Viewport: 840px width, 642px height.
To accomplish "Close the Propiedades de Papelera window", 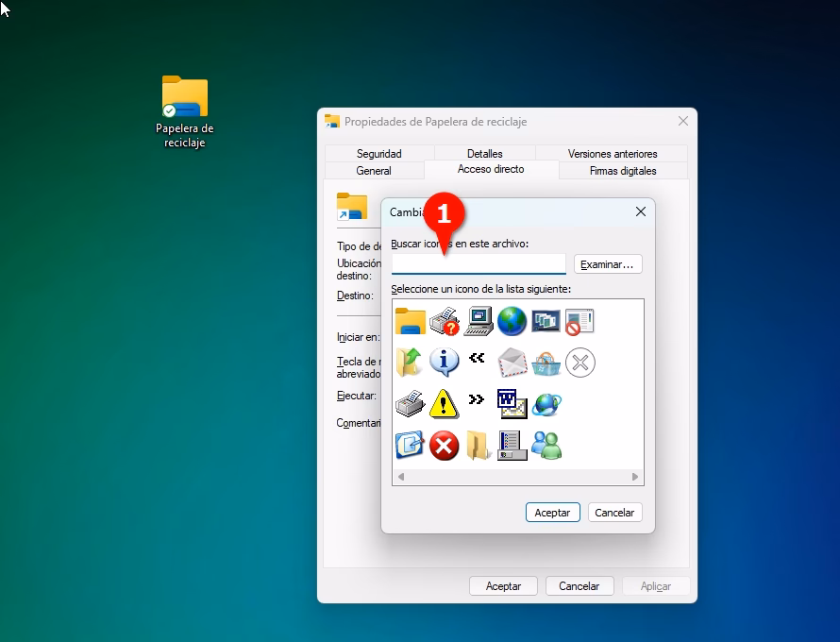I will point(683,121).
